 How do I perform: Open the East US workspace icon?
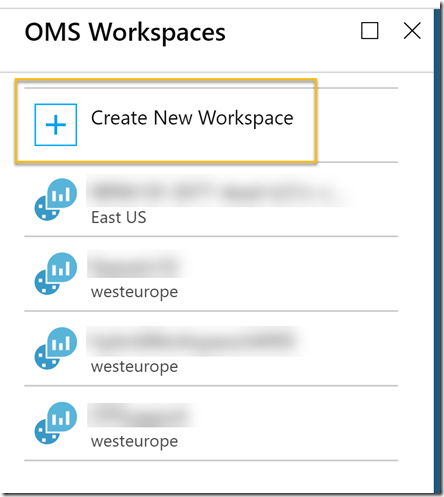pos(56,199)
